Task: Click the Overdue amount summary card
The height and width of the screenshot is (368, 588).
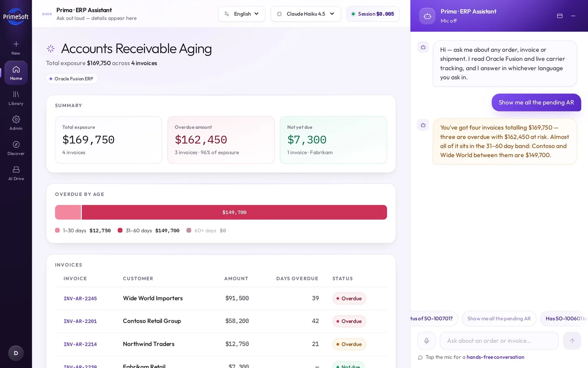Action: [x=221, y=140]
